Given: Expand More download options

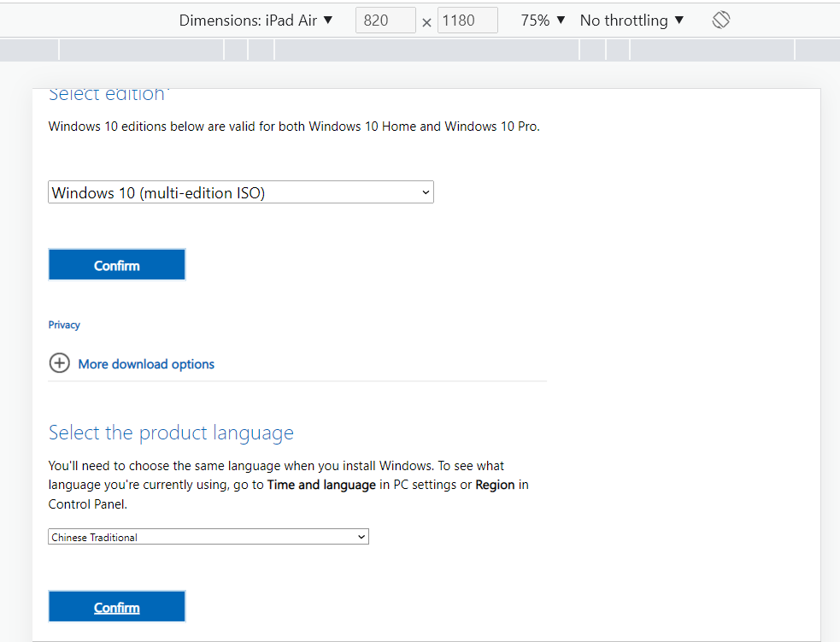Looking at the screenshot, I should (146, 364).
